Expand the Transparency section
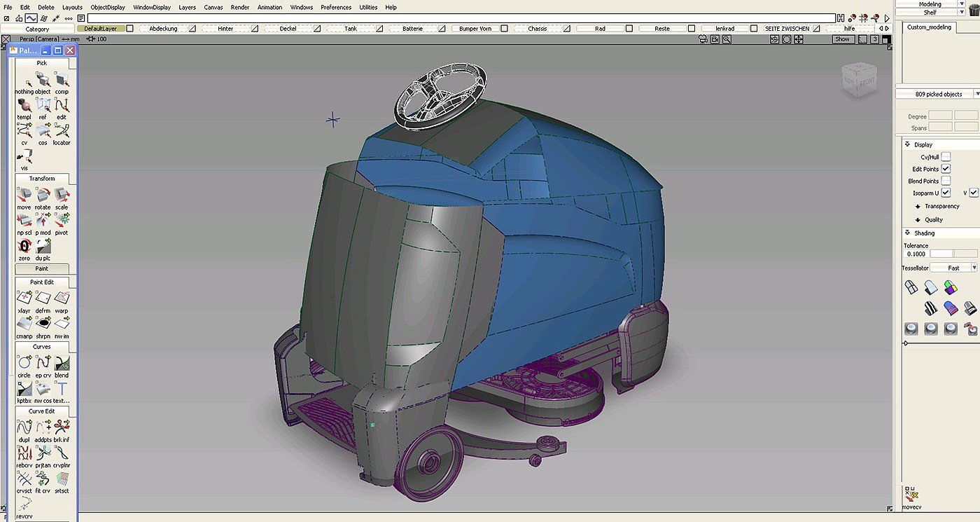 point(941,206)
